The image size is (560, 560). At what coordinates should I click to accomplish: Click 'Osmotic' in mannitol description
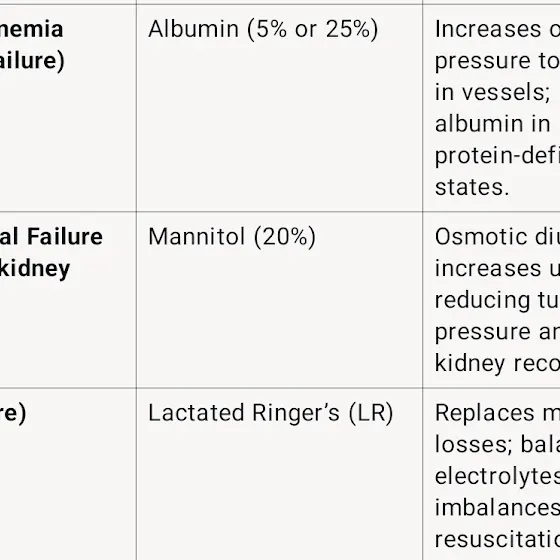click(x=481, y=237)
